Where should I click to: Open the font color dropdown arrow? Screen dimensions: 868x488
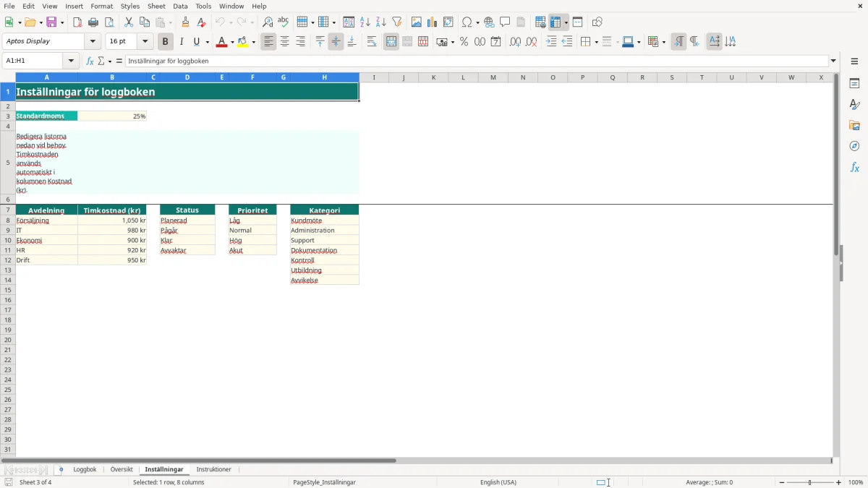click(231, 42)
